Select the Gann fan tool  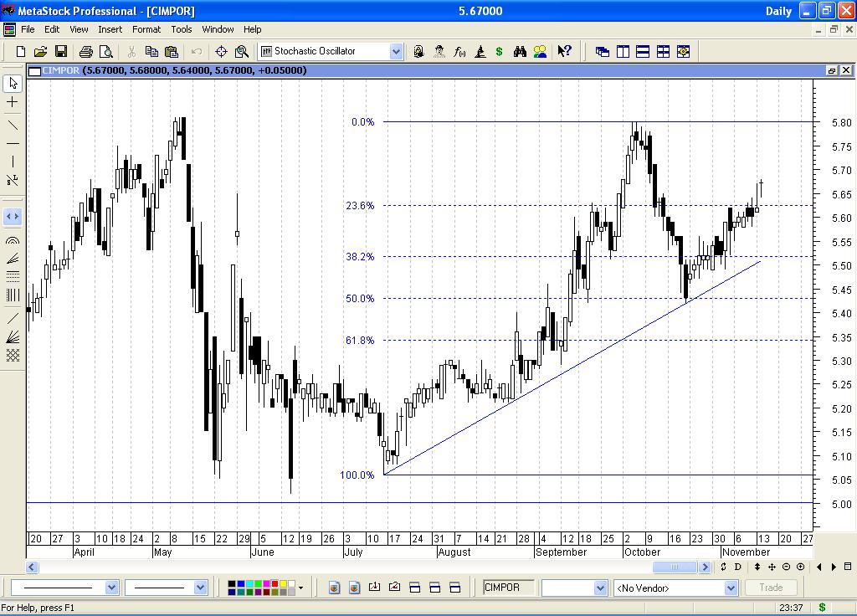13,336
